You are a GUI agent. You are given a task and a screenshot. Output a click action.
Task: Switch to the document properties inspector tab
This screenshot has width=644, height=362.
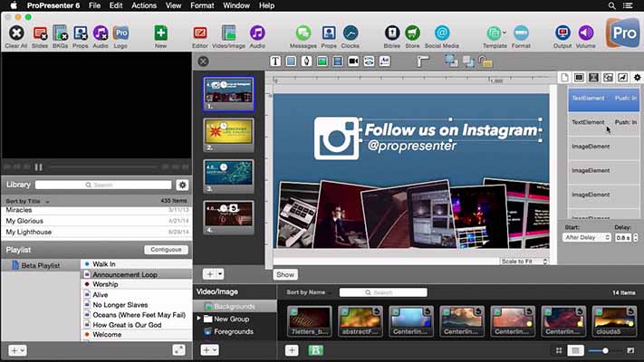pyautogui.click(x=564, y=77)
